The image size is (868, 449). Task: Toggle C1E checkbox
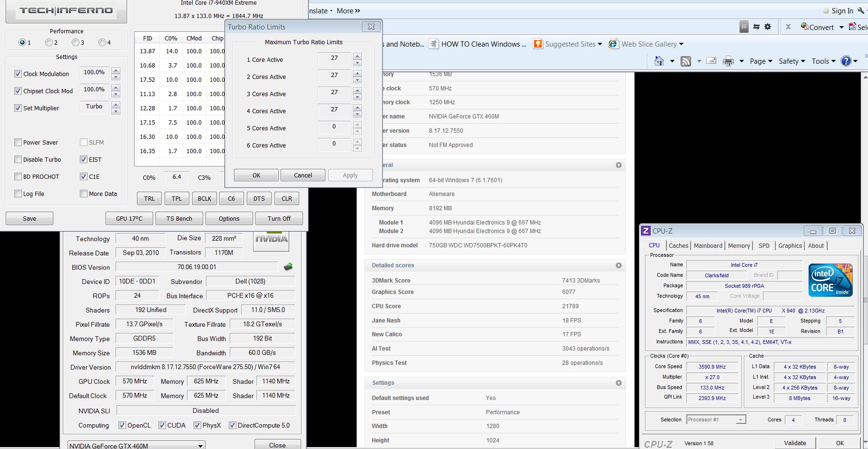[84, 176]
